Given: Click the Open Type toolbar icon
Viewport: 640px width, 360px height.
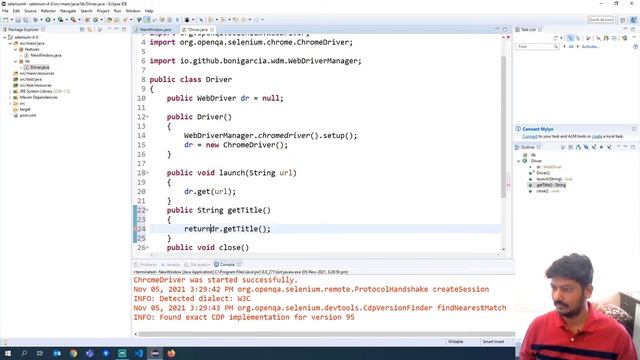Looking at the screenshot, I should pyautogui.click(x=109, y=20).
